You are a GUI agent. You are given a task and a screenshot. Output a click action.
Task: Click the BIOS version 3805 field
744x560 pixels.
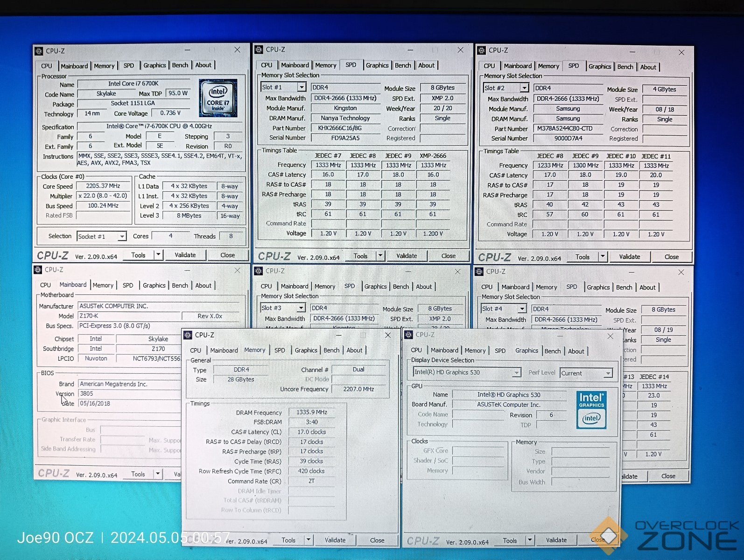click(x=129, y=393)
